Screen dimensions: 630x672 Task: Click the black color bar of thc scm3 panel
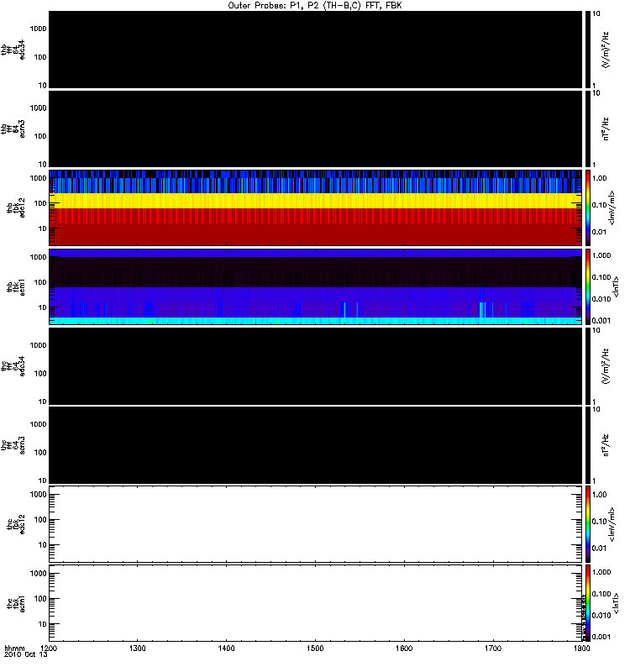[588, 445]
